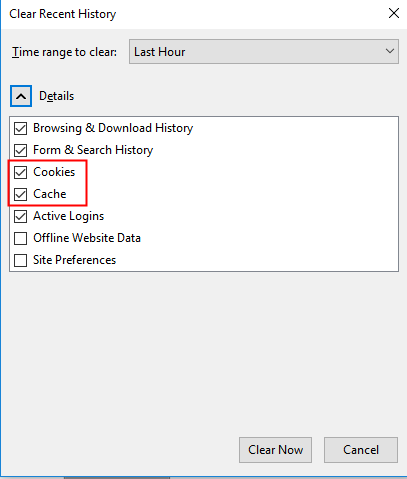This screenshot has height=479, width=407.
Task: Click the Time range to clear label
Action: click(x=64, y=52)
